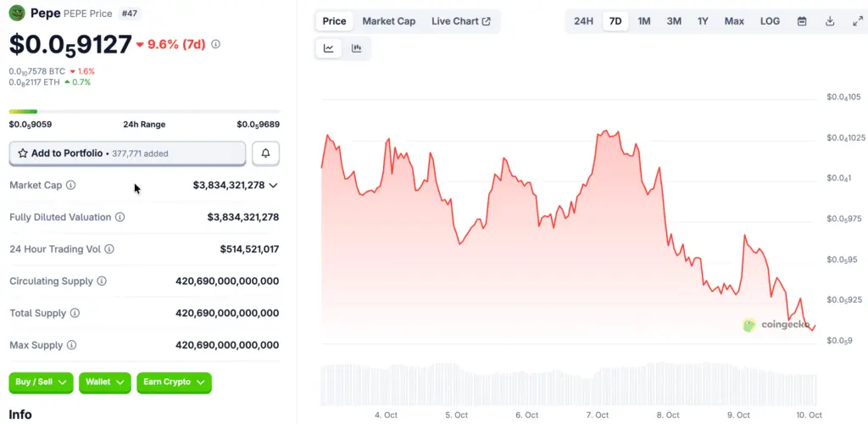Switch the chart to 1Y range

click(x=703, y=21)
